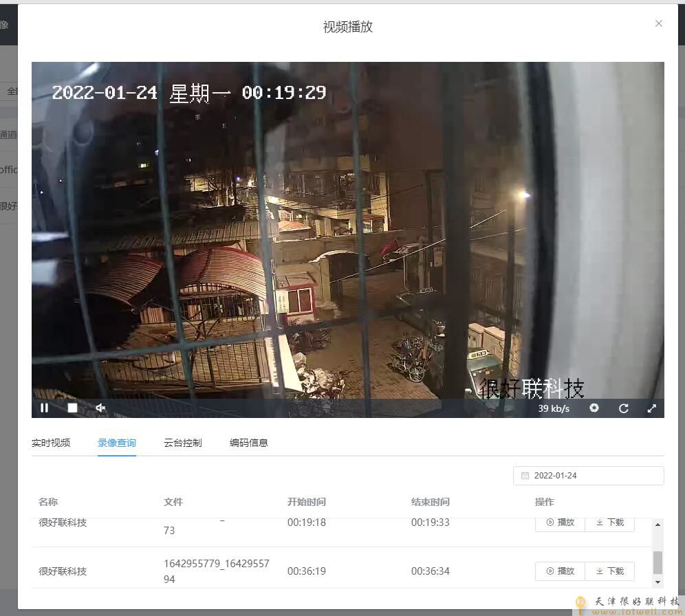
Task: Open the 编码信息 tab
Action: pyautogui.click(x=248, y=443)
